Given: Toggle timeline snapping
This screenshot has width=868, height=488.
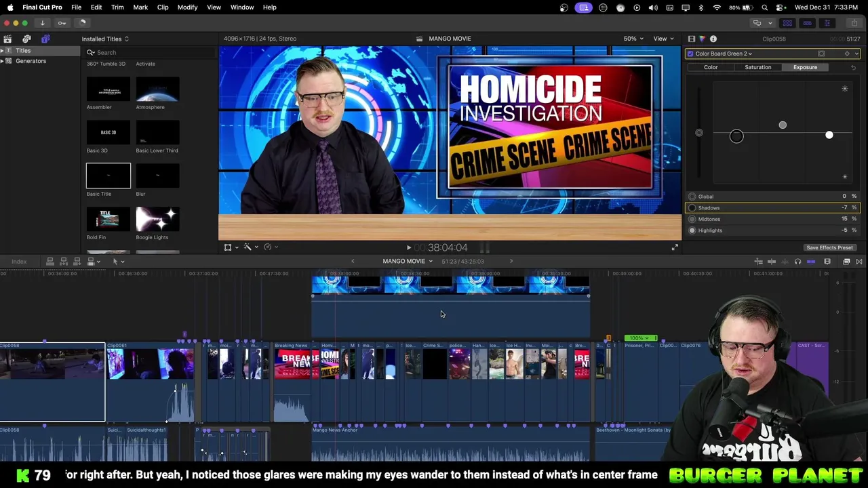Looking at the screenshot, I should click(811, 262).
